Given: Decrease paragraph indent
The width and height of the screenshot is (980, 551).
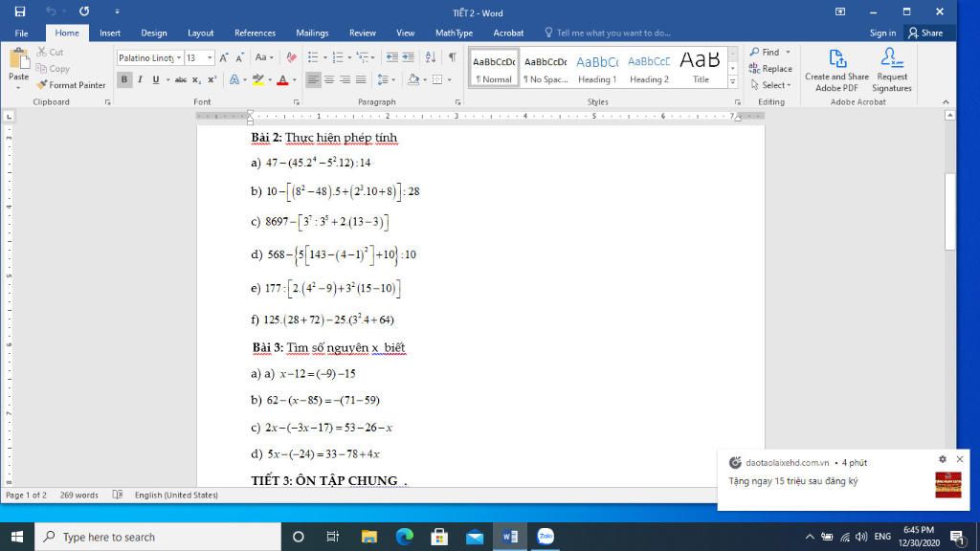Looking at the screenshot, I should pos(391,57).
